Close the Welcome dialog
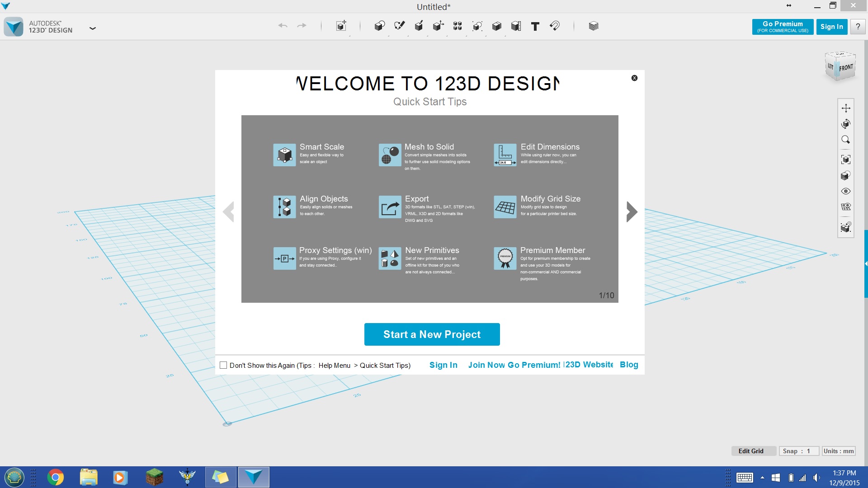This screenshot has height=488, width=868. (634, 78)
